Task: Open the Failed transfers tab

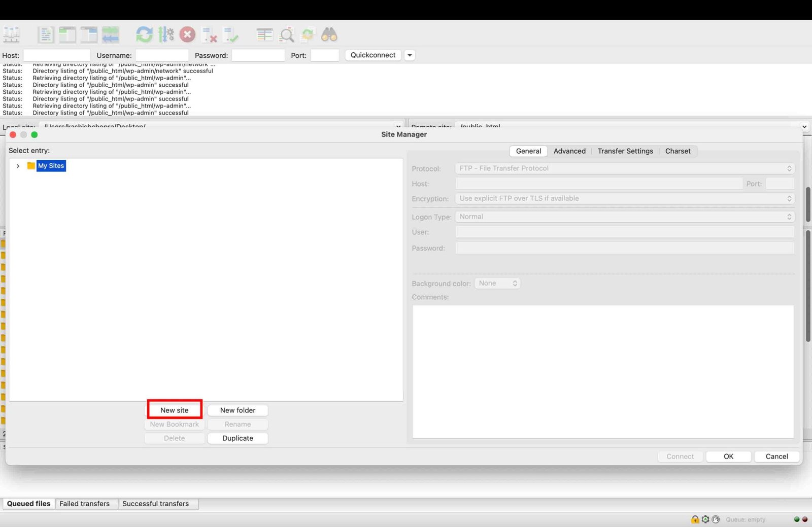Action: pyautogui.click(x=85, y=504)
